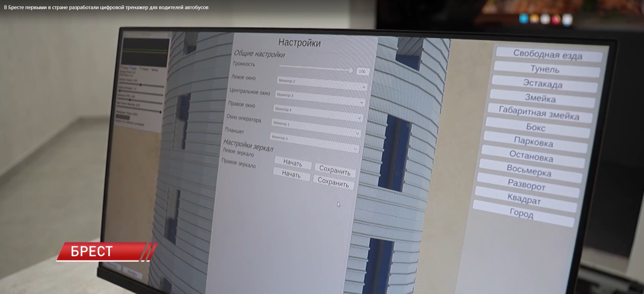Choose the Эстакада exercise
The height and width of the screenshot is (294, 644).
[x=543, y=84]
